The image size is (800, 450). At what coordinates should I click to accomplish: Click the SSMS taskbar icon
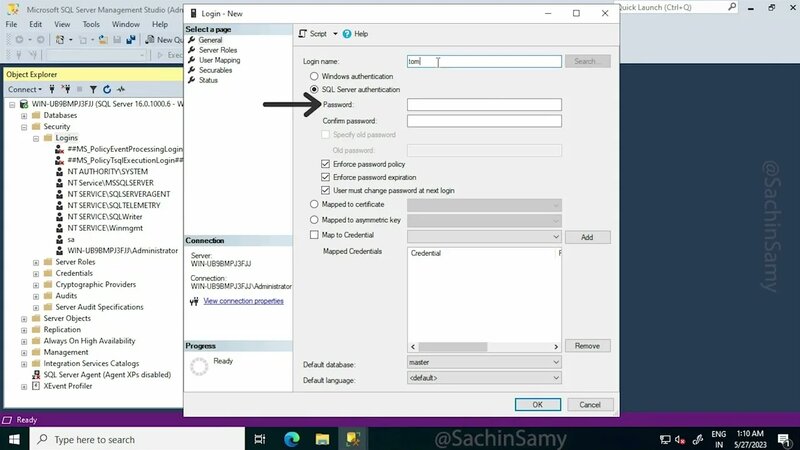(353, 439)
